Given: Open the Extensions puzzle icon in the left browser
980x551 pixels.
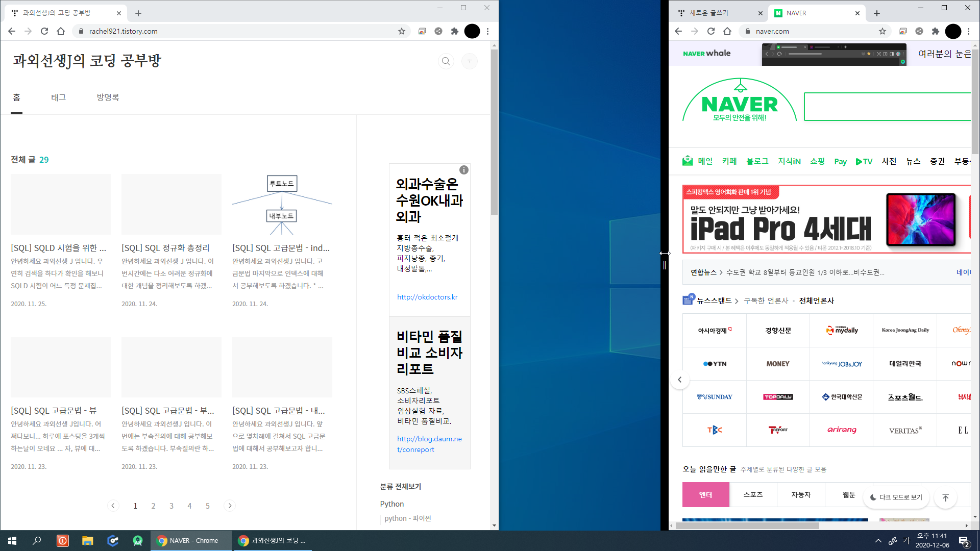Looking at the screenshot, I should [x=455, y=31].
